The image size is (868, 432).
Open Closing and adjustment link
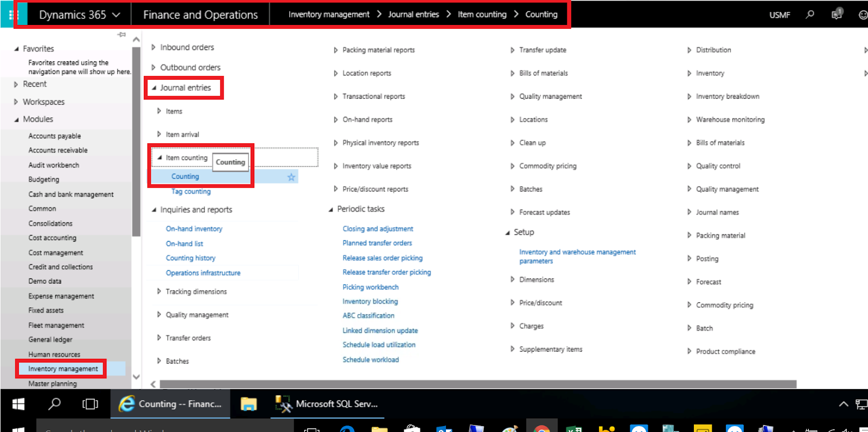point(378,229)
